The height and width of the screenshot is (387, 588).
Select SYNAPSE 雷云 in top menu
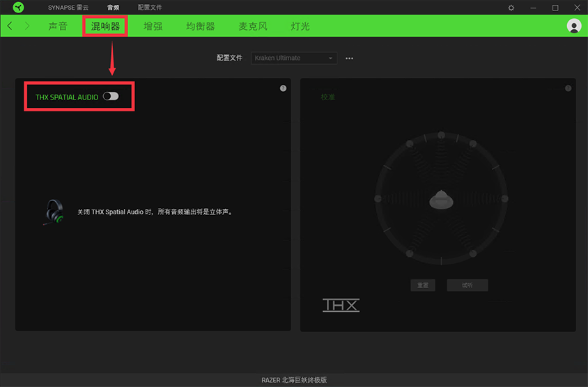68,8
